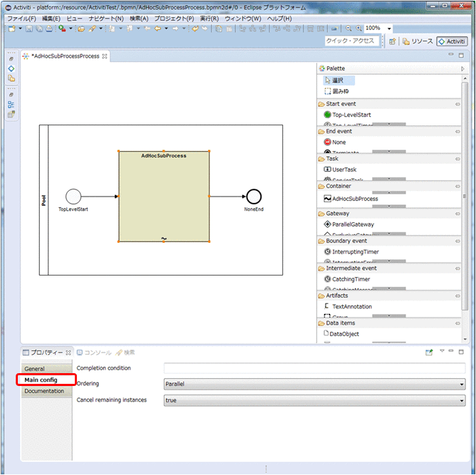Click the NoneEnd event on canvas
The width and height of the screenshot is (476, 475).
(x=253, y=197)
